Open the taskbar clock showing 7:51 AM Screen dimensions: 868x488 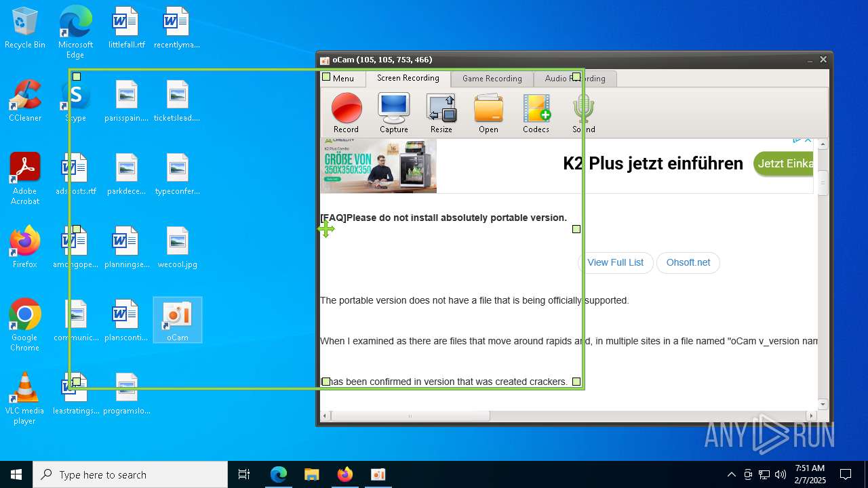coord(810,474)
